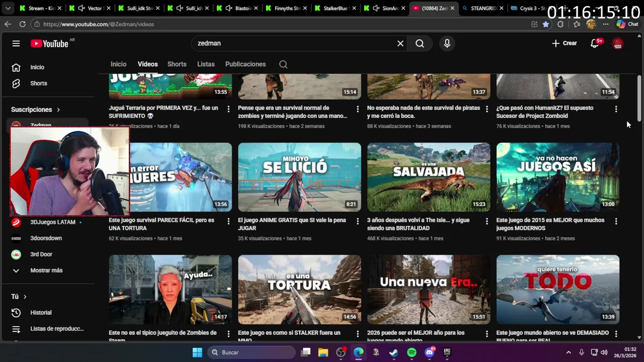
Task: Open Windows Start menu
Action: click(x=197, y=352)
